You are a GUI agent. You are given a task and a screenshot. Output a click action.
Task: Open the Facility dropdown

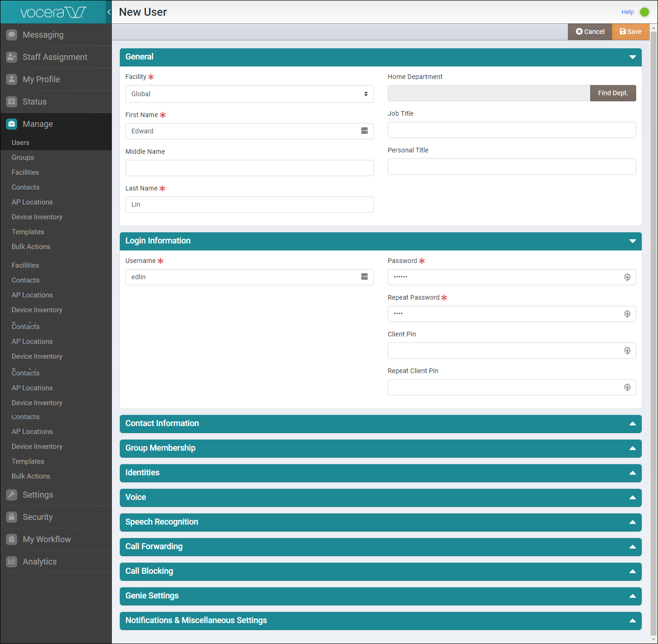[x=249, y=94]
